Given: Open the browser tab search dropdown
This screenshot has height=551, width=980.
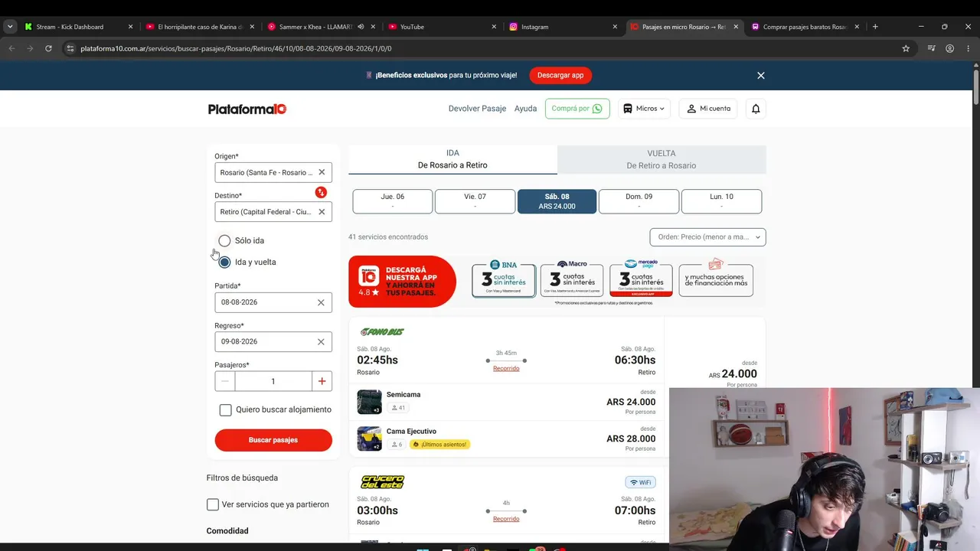Looking at the screenshot, I should 10,27.
